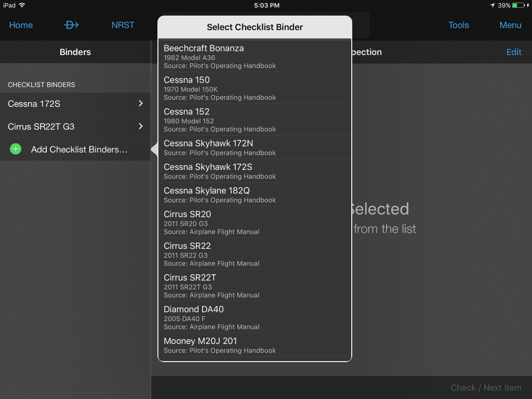Screen dimensions: 532x399
Task: Select the Cessna 150 checklist
Action: (x=255, y=87)
